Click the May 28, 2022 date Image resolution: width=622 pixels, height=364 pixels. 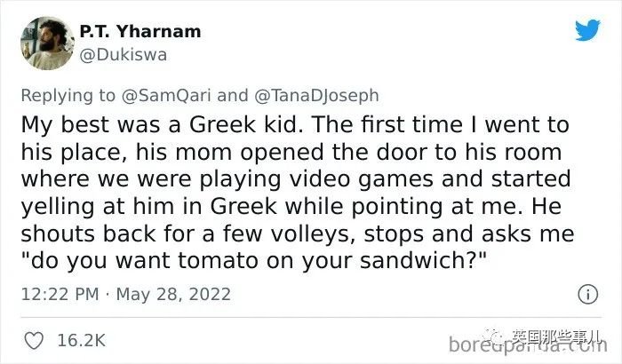coord(173,294)
